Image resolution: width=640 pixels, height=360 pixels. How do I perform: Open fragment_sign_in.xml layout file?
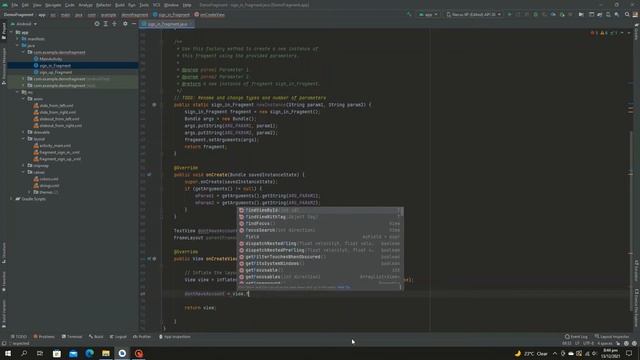pyautogui.click(x=60, y=152)
